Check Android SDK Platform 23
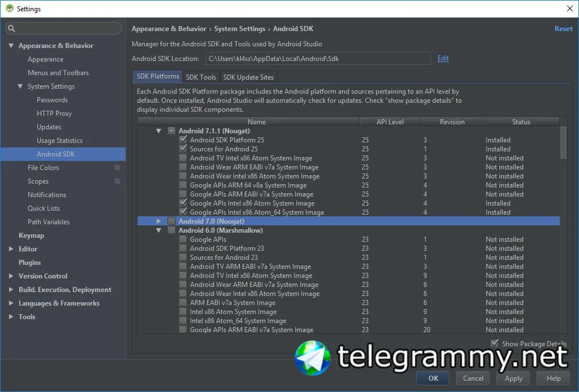 pos(183,248)
